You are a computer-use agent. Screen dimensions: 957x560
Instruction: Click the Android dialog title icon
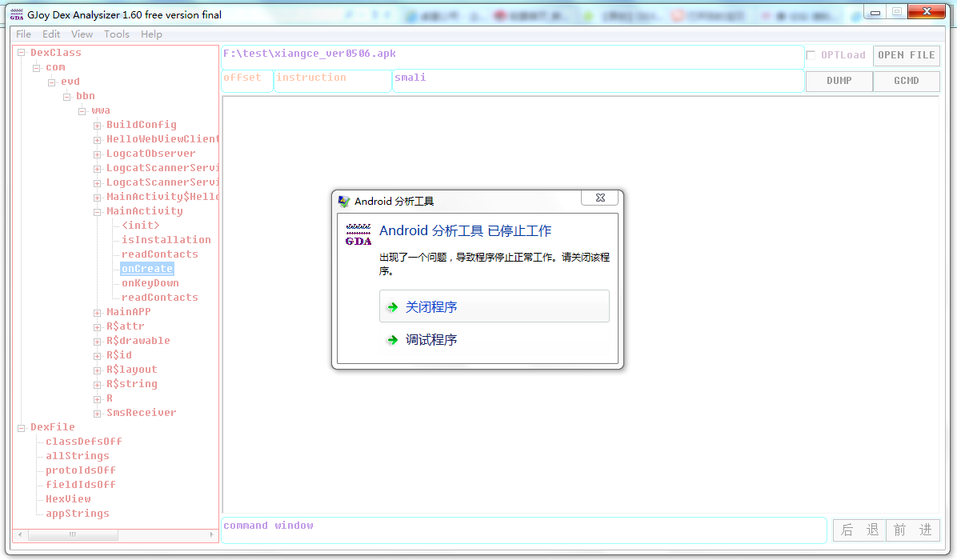pyautogui.click(x=344, y=202)
